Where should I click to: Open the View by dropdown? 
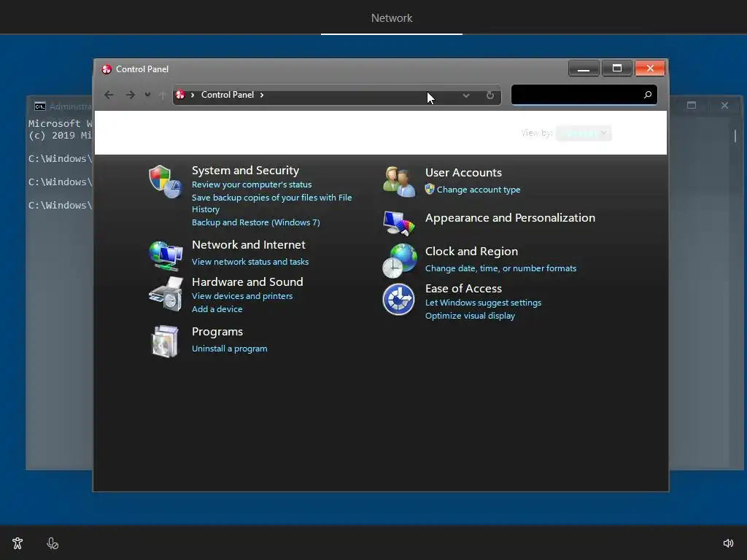584,133
